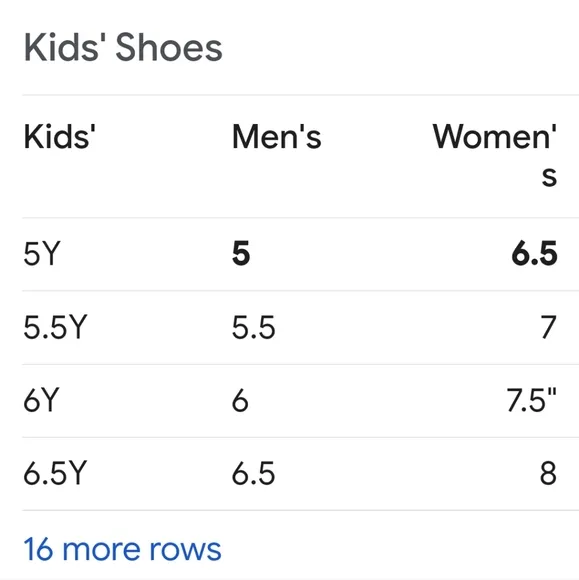Click the Women's 7.5" cell

click(x=531, y=400)
